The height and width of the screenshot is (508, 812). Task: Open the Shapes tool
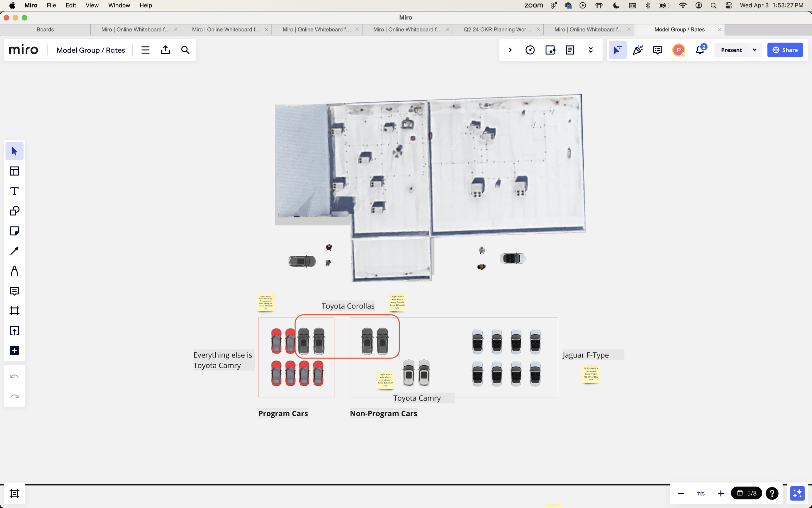pos(14,211)
